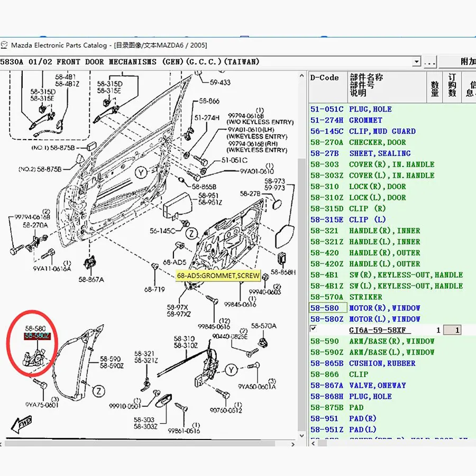The image size is (476, 476).
Task: Select the 51-274H GROMMET row
Action: click(392, 120)
